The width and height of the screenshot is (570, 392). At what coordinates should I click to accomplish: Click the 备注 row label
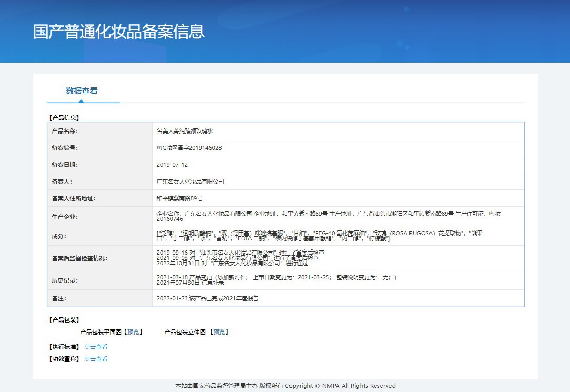59,299
